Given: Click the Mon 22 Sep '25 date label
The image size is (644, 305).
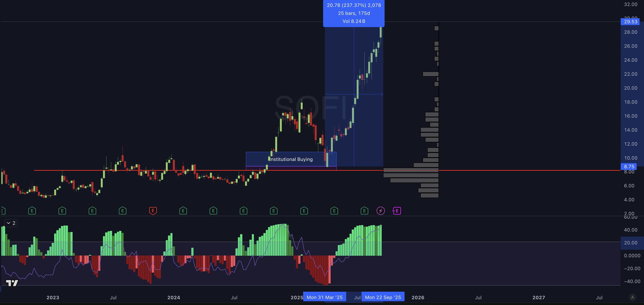Looking at the screenshot, I should (383, 297).
